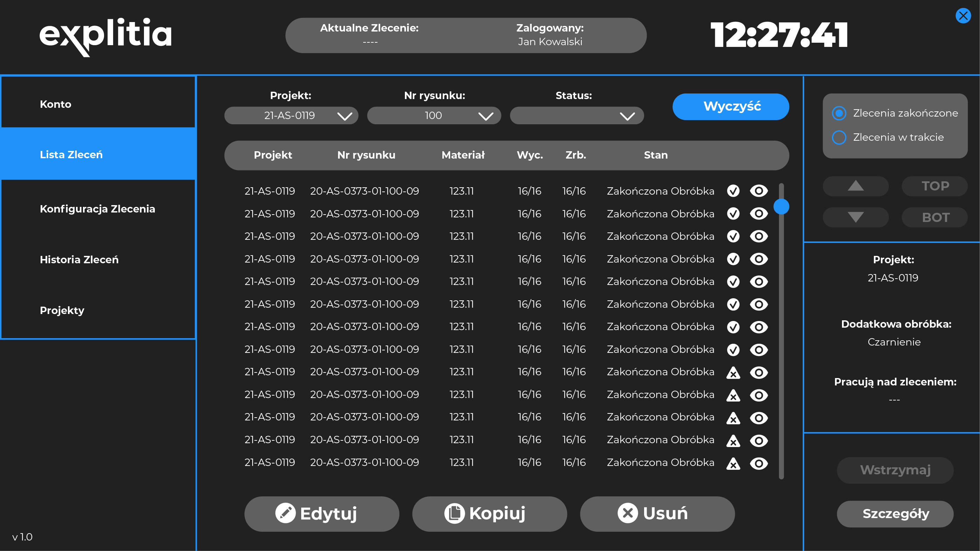Toggle the eye icon beside the first warning triangle
The height and width of the screenshot is (551, 980).
click(x=759, y=373)
